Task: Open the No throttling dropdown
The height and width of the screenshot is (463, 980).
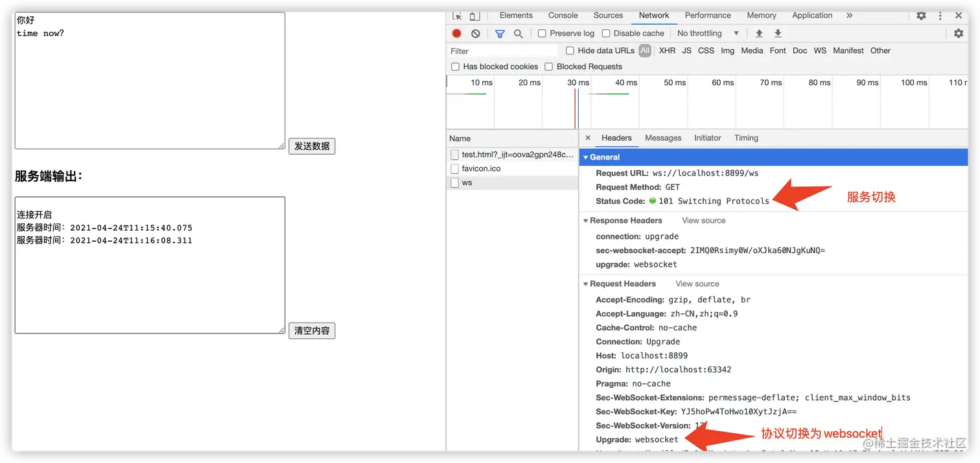Action: [708, 34]
